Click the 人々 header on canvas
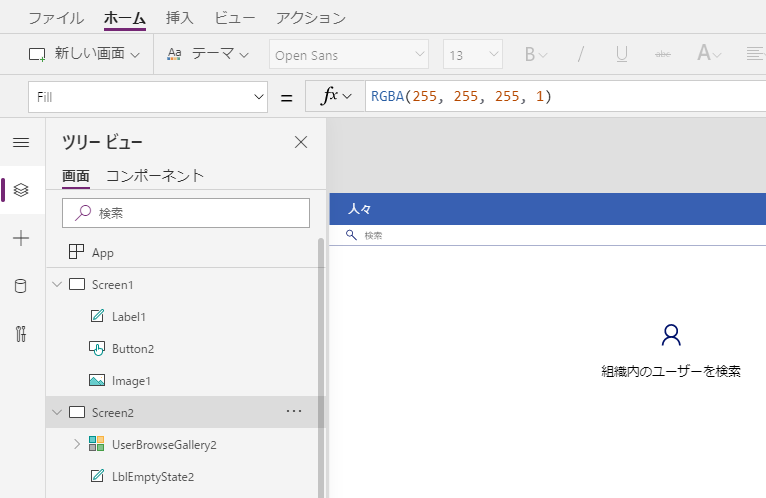Viewport: 766px width, 498px height. [x=359, y=209]
